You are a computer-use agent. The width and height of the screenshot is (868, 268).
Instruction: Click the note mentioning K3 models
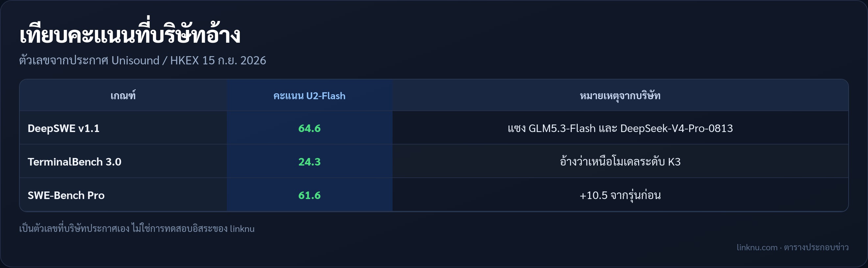620,162
